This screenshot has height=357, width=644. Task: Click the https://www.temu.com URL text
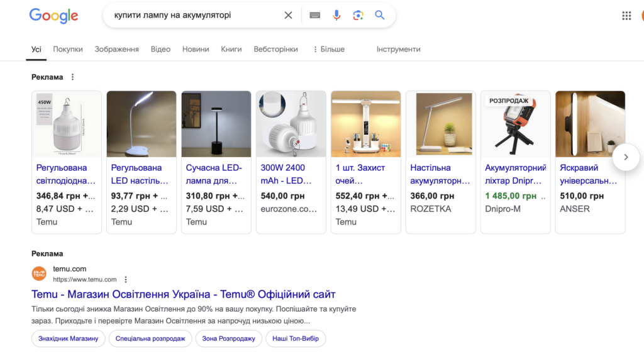coord(85,280)
